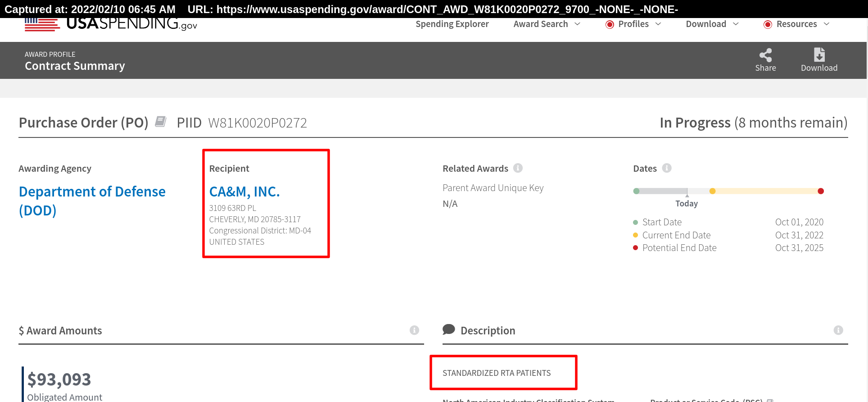Screen dimensions: 868x402
Task: Click the STANDARDIZED RTA PATIENTS description text
Action: pyautogui.click(x=497, y=373)
